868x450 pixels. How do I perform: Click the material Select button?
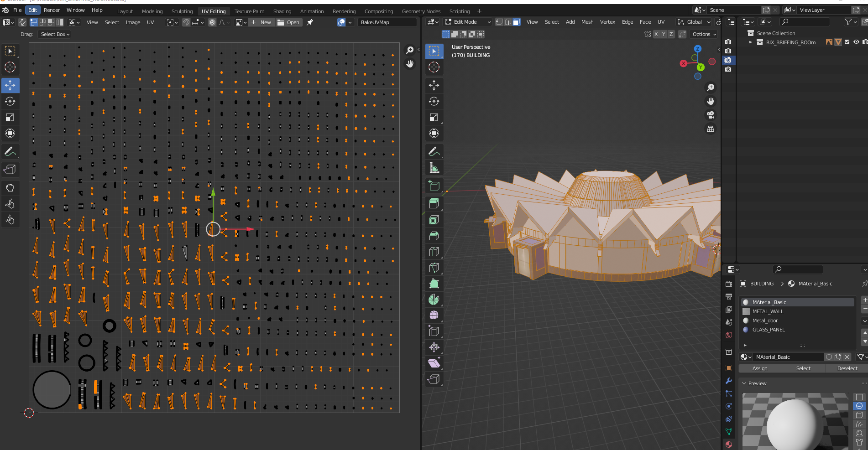point(803,368)
